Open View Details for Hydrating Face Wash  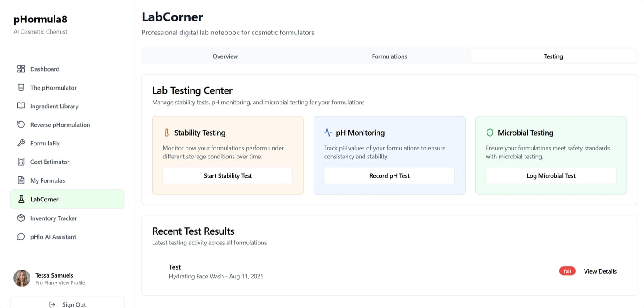(x=600, y=271)
